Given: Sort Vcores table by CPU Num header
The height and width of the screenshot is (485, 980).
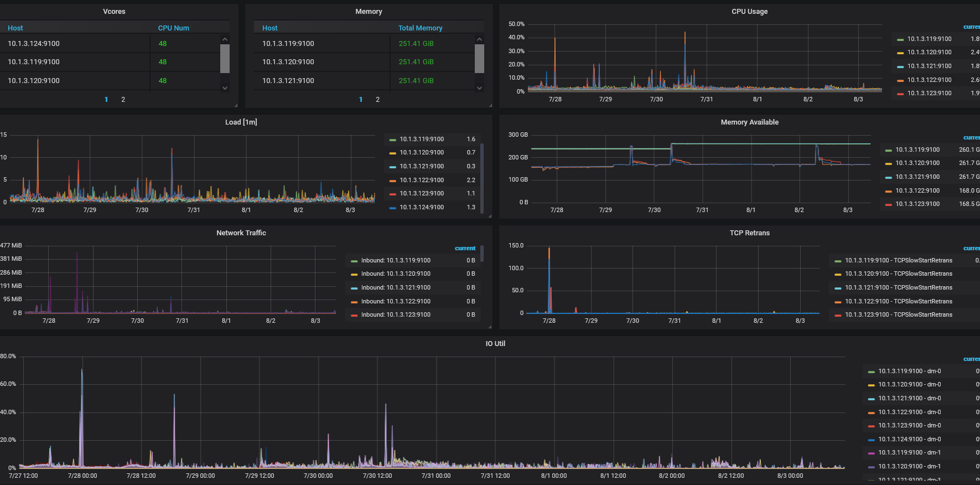Looking at the screenshot, I should tap(173, 28).
